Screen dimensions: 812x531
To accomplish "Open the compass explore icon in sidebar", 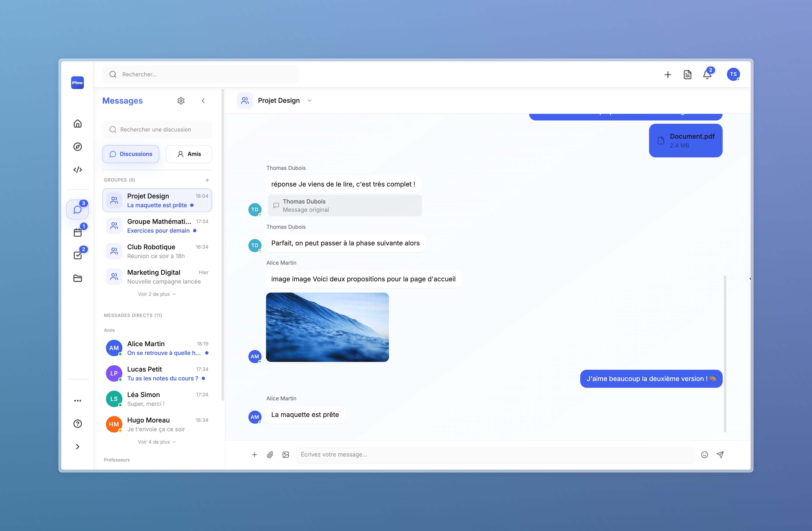I will (77, 146).
